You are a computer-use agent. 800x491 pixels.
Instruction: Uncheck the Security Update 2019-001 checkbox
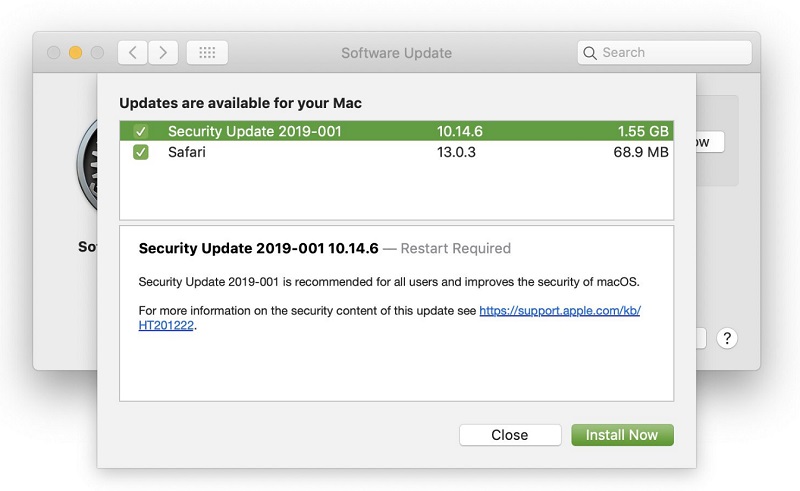[141, 131]
